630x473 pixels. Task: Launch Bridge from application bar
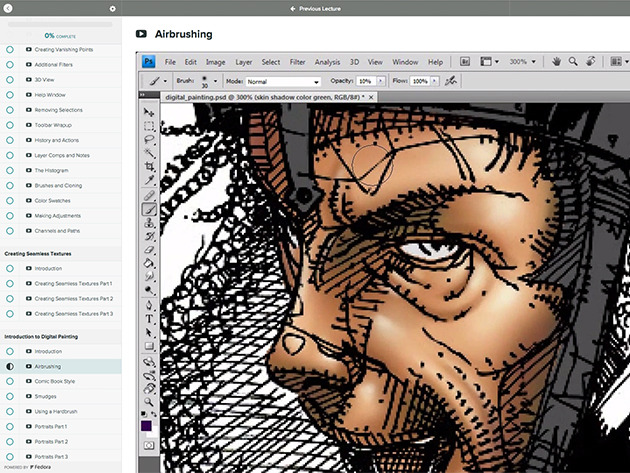(465, 61)
